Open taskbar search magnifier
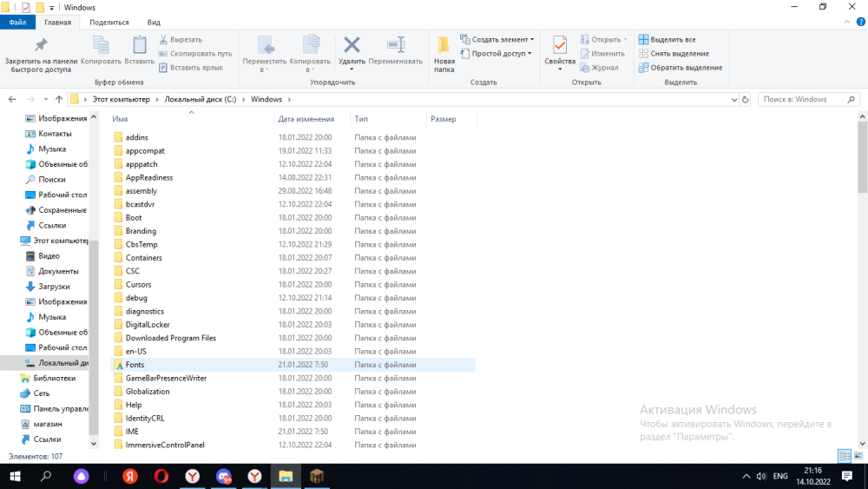 tap(46, 476)
